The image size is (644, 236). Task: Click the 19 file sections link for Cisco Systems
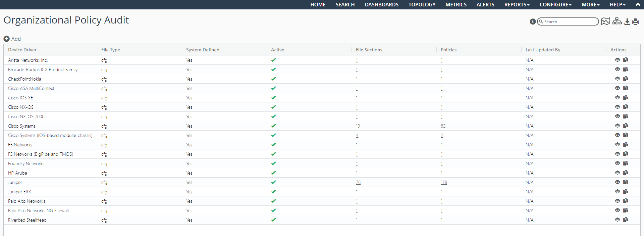pos(358,126)
